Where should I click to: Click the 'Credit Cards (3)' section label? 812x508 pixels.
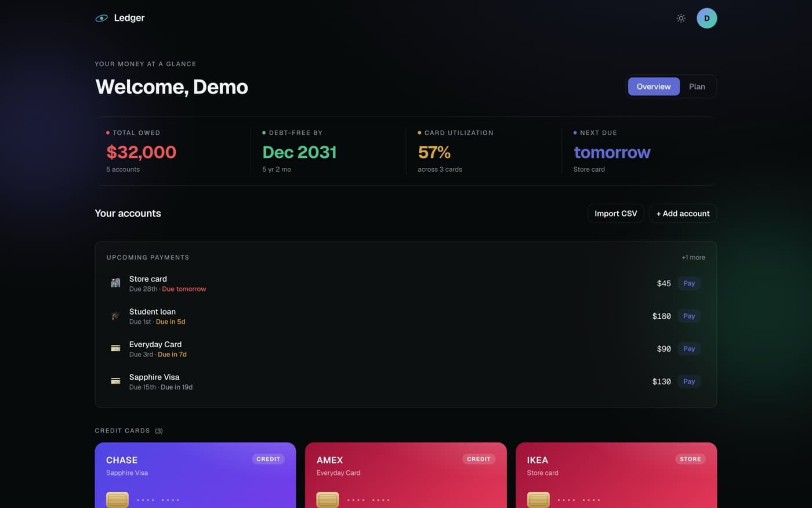[129, 431]
